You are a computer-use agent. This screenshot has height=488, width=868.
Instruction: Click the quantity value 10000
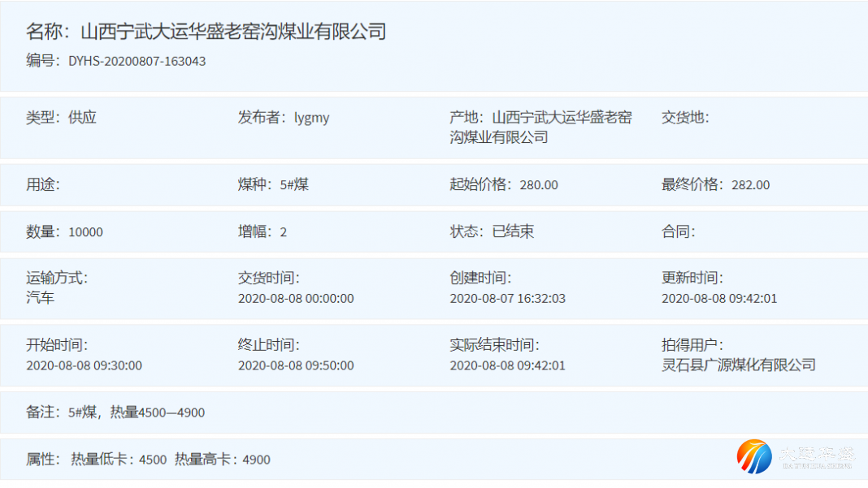pos(85,232)
